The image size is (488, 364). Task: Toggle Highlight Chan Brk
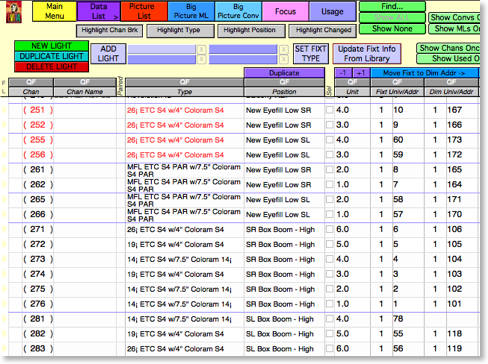point(109,30)
